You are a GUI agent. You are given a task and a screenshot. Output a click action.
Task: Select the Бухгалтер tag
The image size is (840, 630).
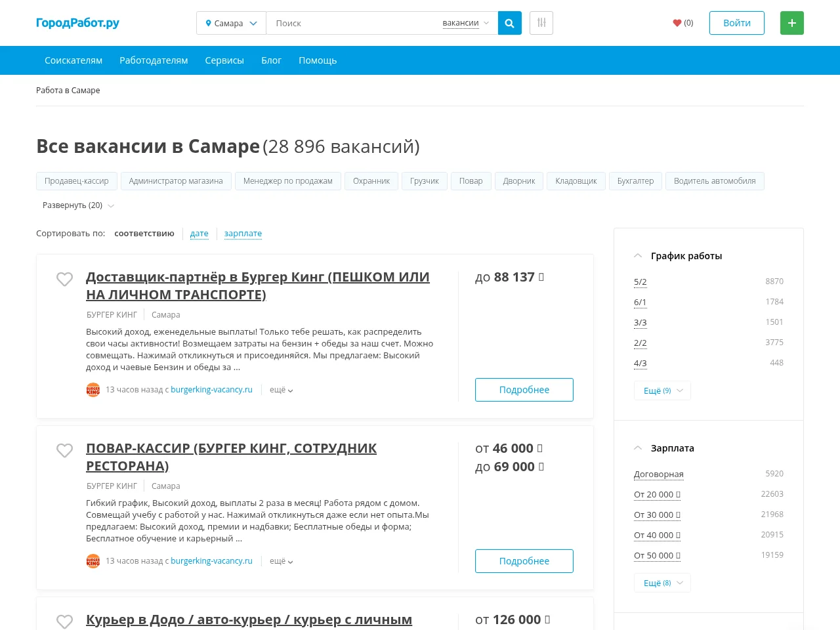[635, 181]
